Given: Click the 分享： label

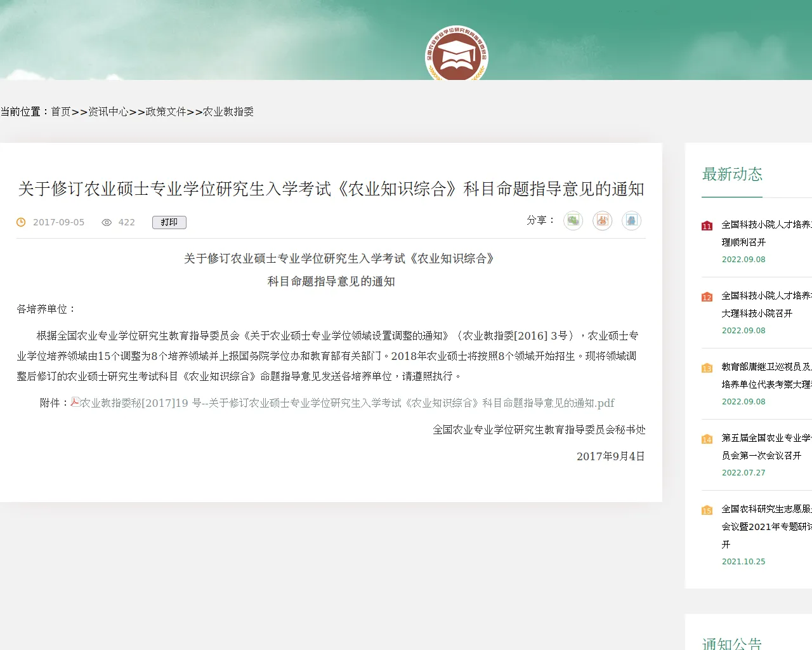Looking at the screenshot, I should point(541,220).
